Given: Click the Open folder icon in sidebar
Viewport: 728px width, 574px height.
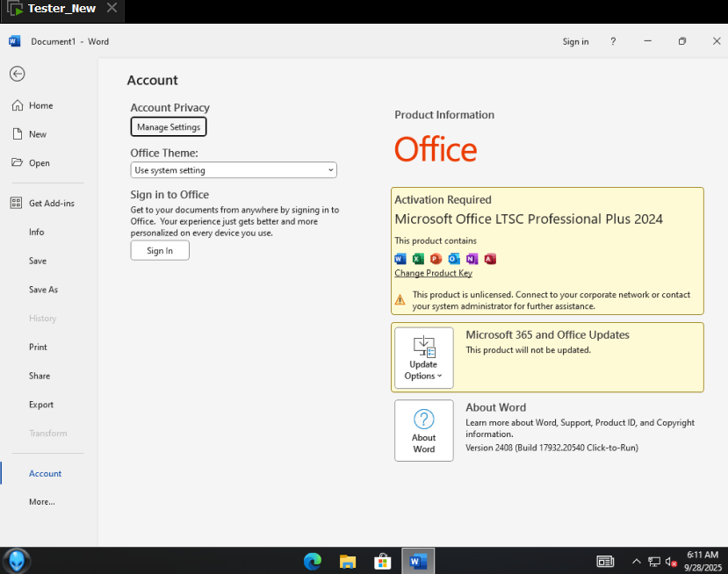Looking at the screenshot, I should (x=18, y=163).
